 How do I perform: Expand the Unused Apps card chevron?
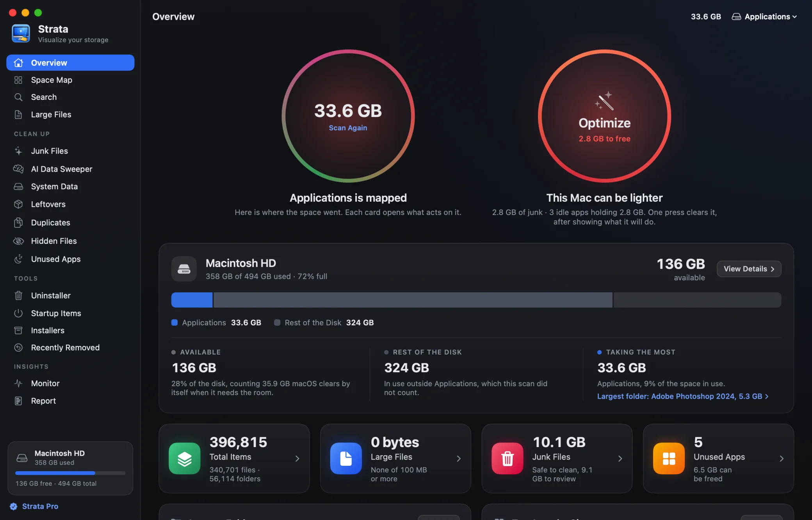[x=782, y=459]
